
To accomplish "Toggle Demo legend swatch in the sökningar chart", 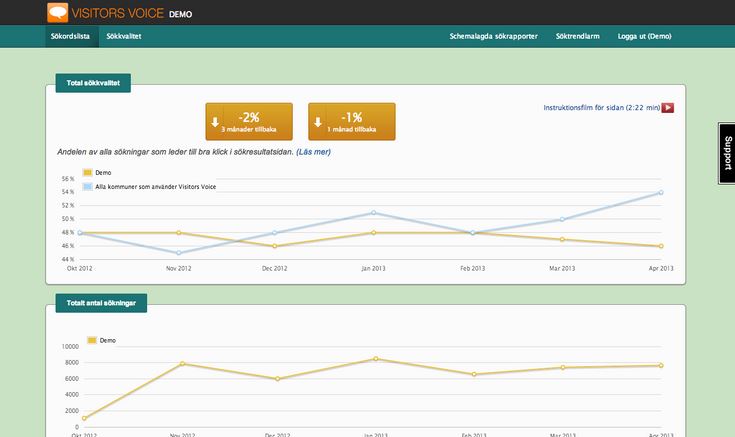I will (x=92, y=340).
